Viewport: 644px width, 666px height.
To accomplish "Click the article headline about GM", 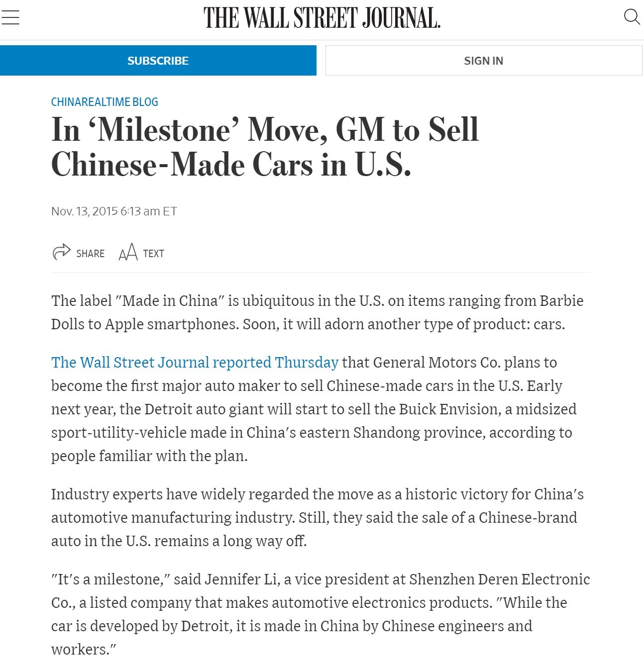I will pyautogui.click(x=265, y=147).
